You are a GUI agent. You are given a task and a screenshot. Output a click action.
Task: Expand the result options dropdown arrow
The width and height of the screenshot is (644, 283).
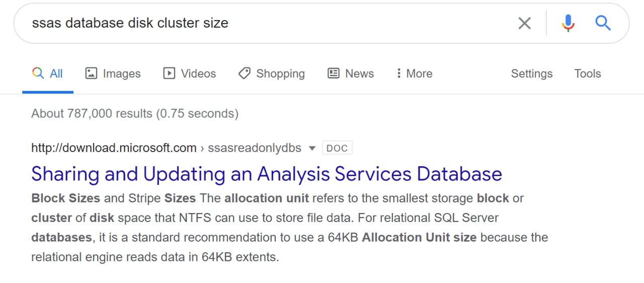click(312, 148)
